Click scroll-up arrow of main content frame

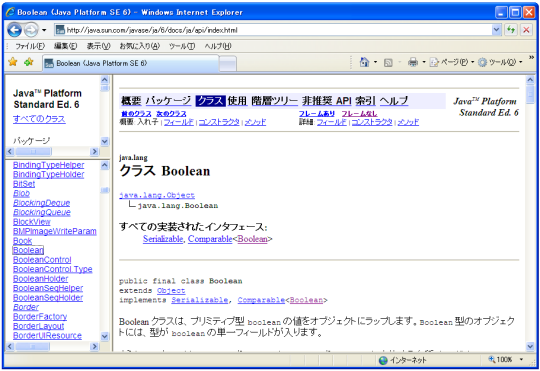[x=530, y=80]
